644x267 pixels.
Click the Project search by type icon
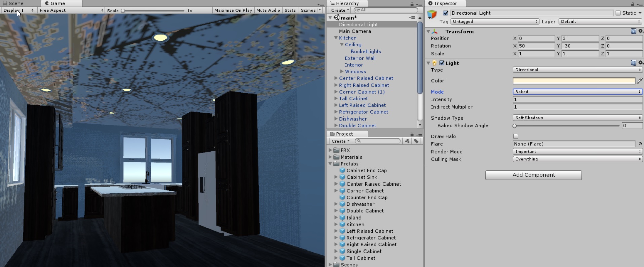[407, 141]
